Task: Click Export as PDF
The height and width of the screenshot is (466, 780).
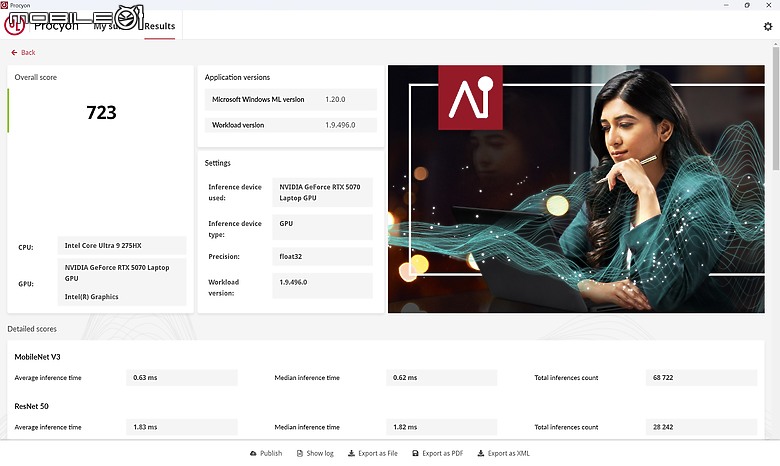Action: tap(437, 453)
